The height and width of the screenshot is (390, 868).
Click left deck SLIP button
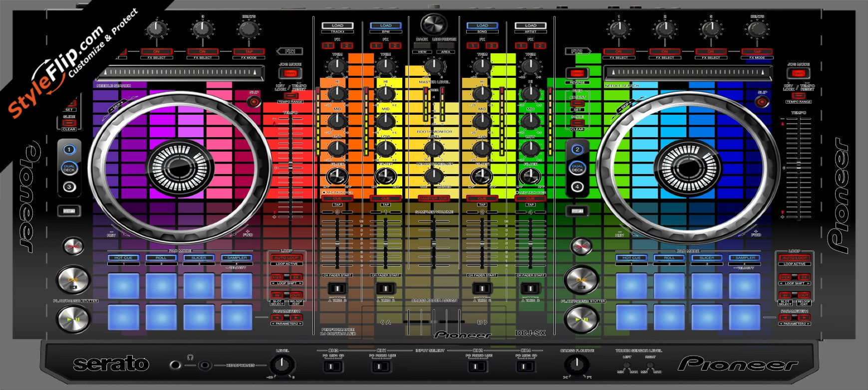click(254, 102)
